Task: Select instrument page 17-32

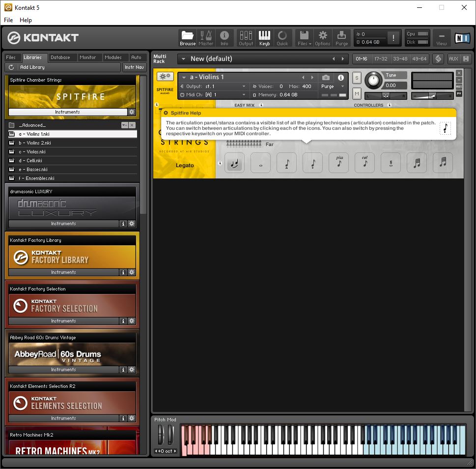Action: [x=381, y=59]
